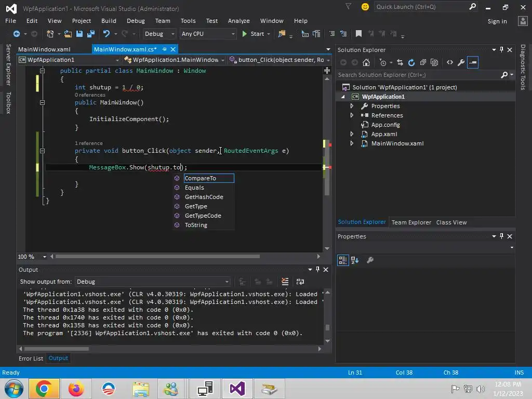Open the Server Explorer side tab
Image resolution: width=532 pixels, height=399 pixels.
click(x=8, y=64)
